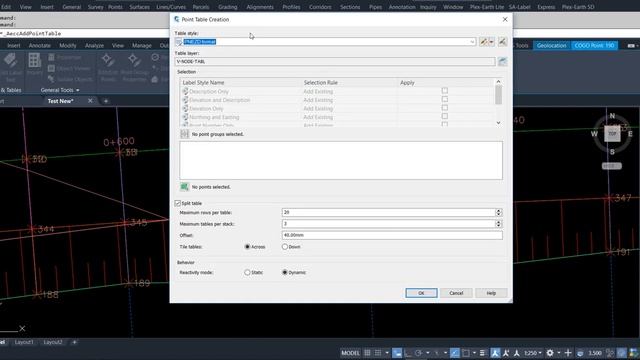Uncheck the Split table checkbox

178,203
